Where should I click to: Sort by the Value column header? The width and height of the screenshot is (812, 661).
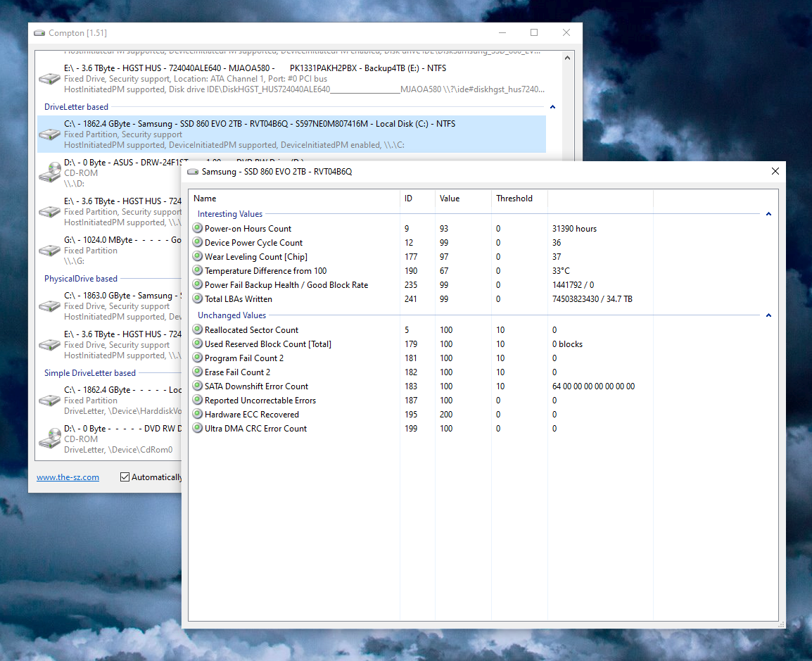(x=464, y=199)
